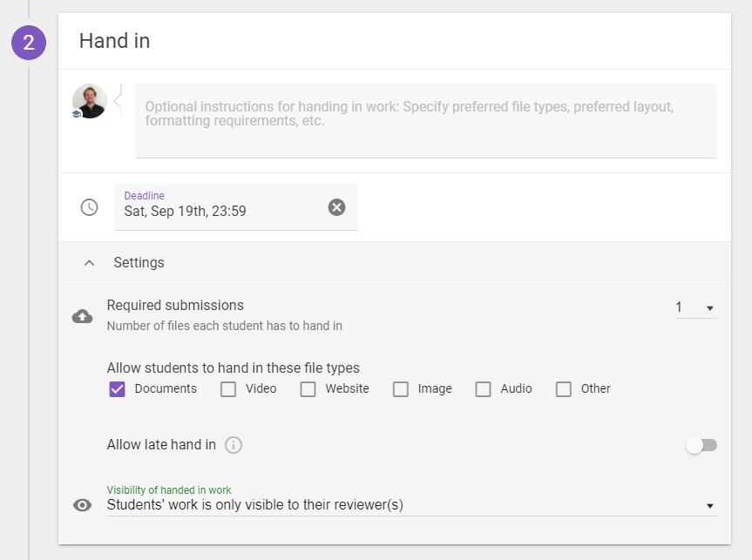Enable the Video file type checkbox
The image size is (752, 560).
pos(228,388)
